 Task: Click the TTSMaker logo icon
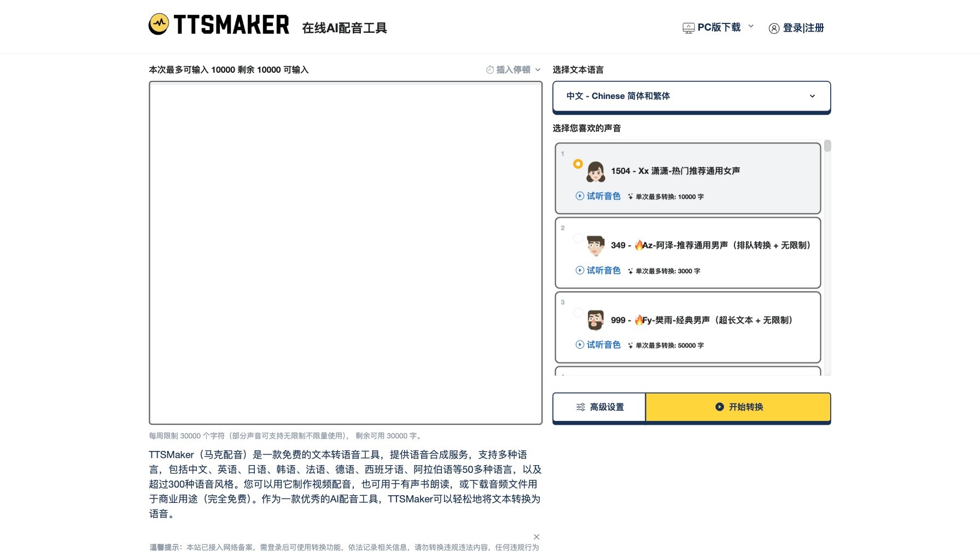(159, 24)
